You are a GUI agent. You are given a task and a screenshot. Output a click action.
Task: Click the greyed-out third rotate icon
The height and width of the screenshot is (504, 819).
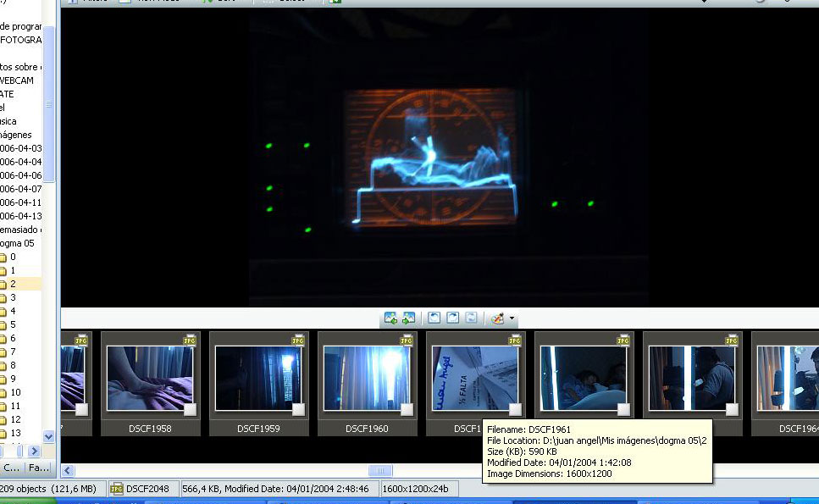click(471, 318)
